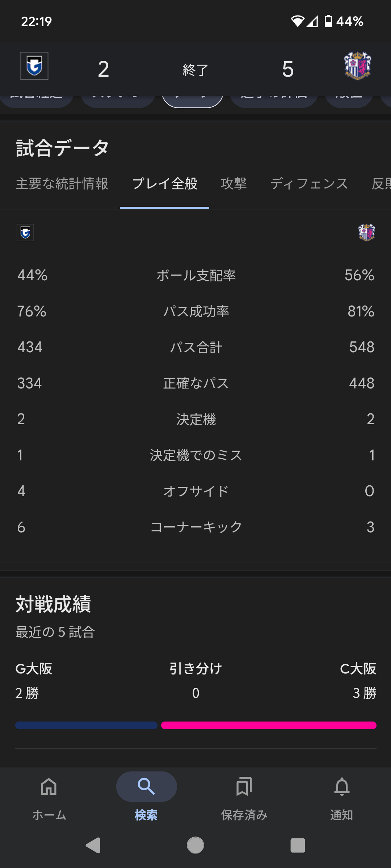Tap the blue G大阪 wins bar
Viewport: 391px width, 868px height.
(x=86, y=725)
